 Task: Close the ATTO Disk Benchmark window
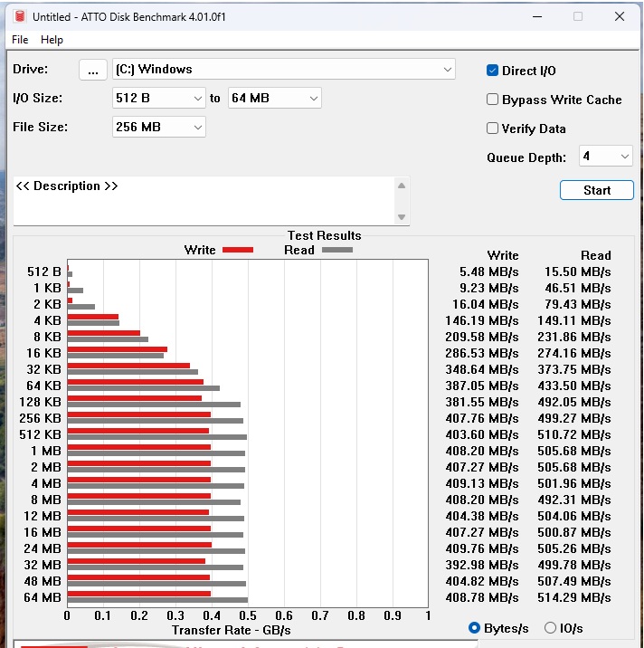point(620,16)
